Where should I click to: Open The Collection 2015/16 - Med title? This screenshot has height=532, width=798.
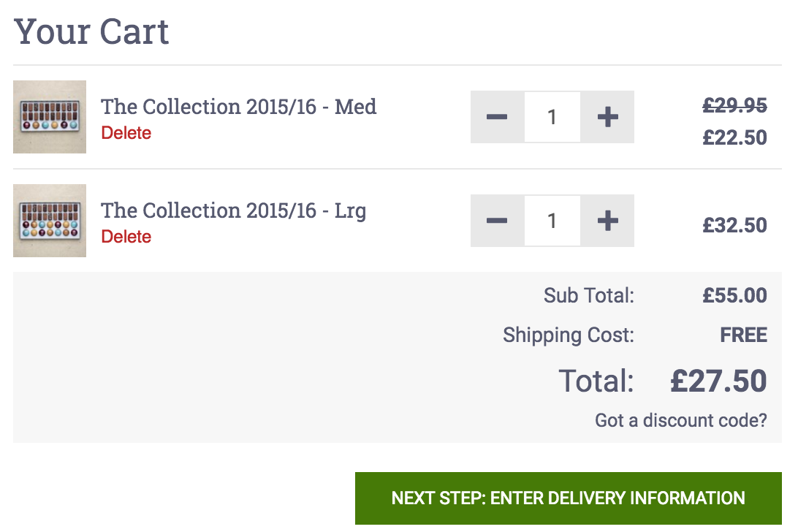pos(239,107)
